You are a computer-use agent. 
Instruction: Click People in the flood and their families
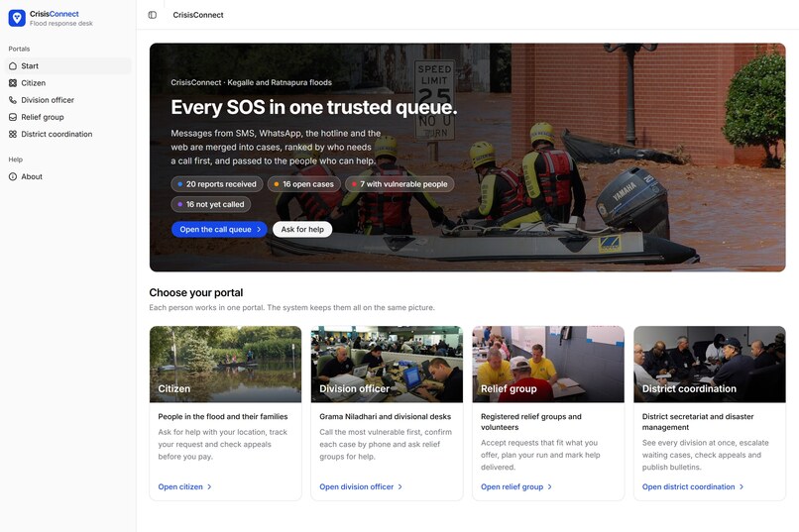(223, 416)
